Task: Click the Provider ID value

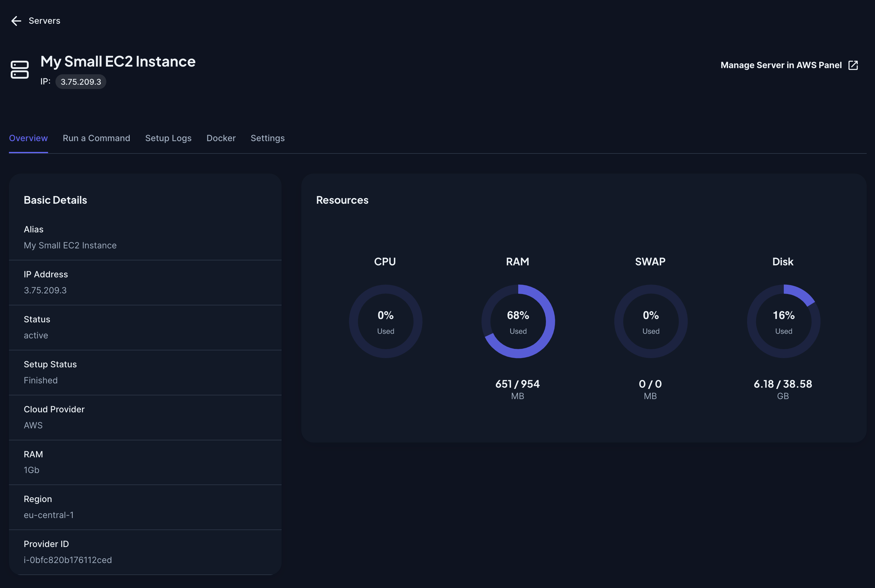Action: click(x=68, y=560)
